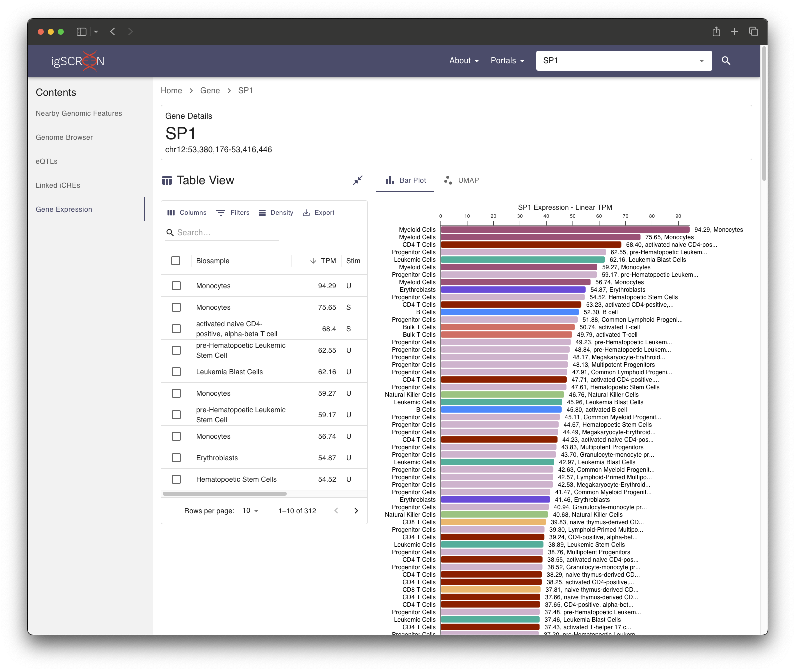Change table Density setting

(x=276, y=213)
